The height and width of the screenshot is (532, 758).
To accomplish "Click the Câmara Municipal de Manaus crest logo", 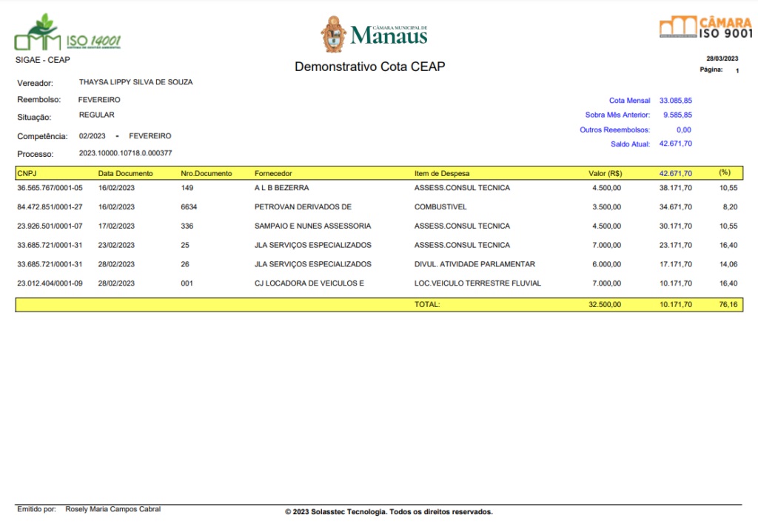I will coord(374,34).
